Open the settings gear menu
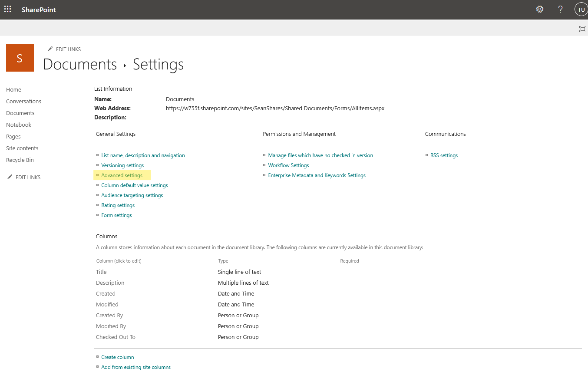The height and width of the screenshot is (375, 588). (539, 9)
